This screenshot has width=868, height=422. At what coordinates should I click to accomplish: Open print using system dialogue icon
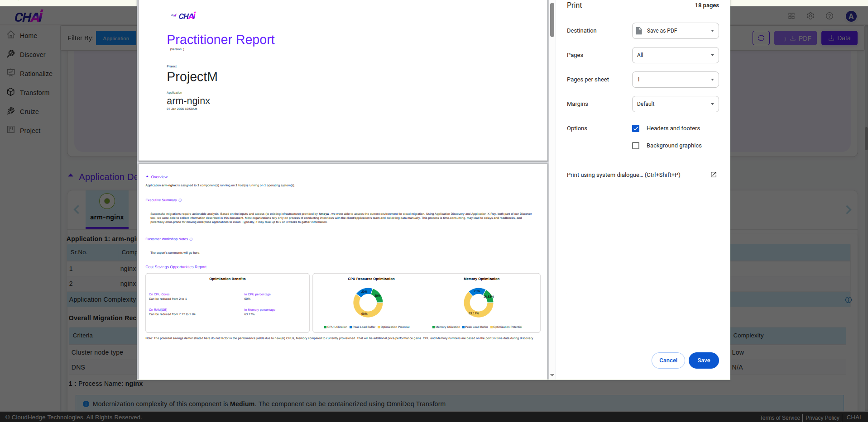[714, 175]
